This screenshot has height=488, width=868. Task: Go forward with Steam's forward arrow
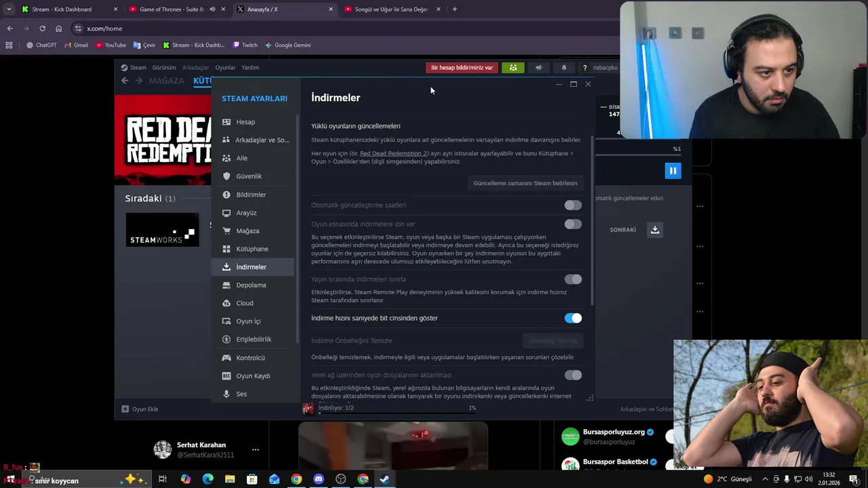(139, 81)
